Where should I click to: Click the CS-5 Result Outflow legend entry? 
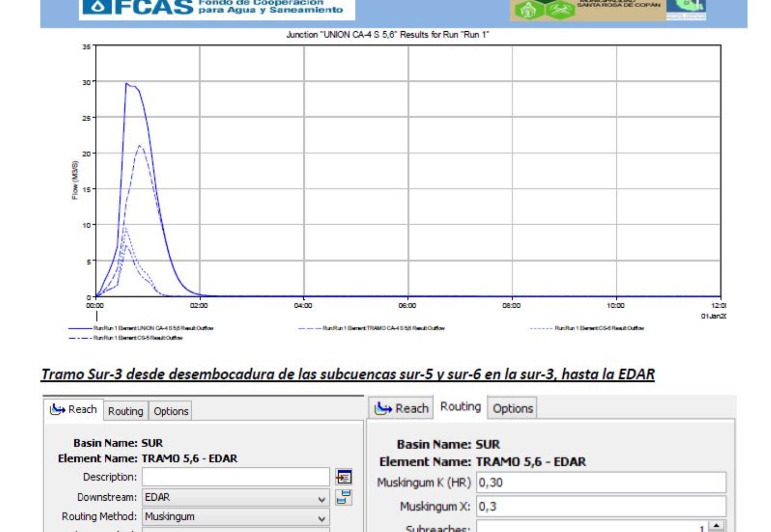point(137,338)
